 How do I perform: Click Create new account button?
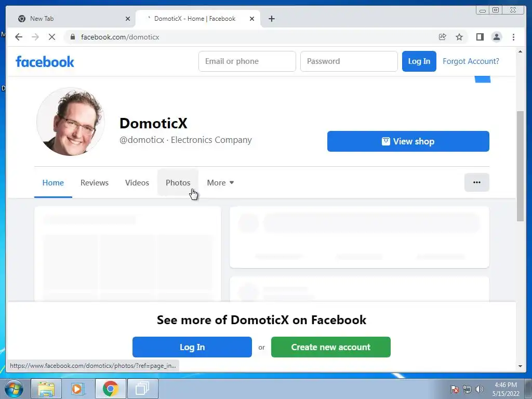click(331, 347)
